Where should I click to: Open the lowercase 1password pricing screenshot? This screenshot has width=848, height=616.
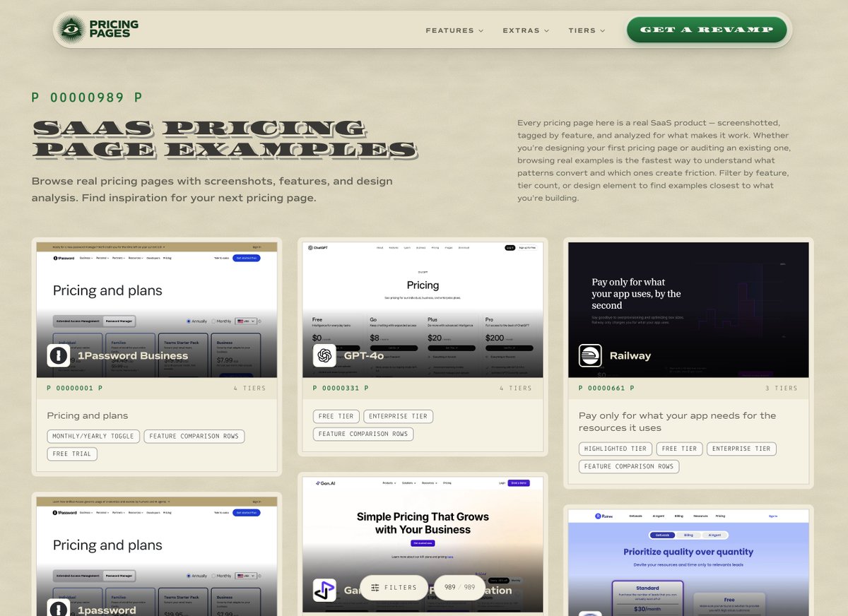pos(157,556)
